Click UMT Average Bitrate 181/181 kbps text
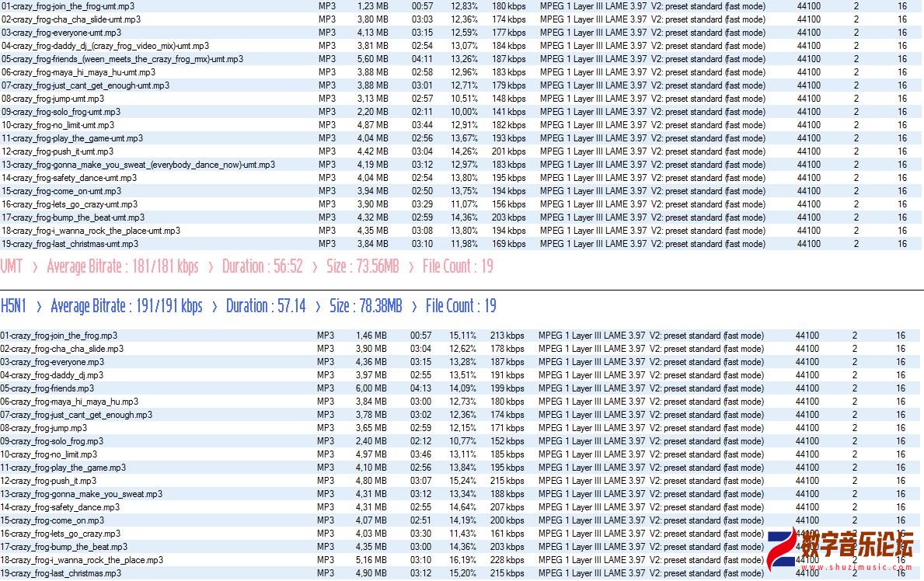This screenshot has width=924, height=581. click(x=122, y=266)
